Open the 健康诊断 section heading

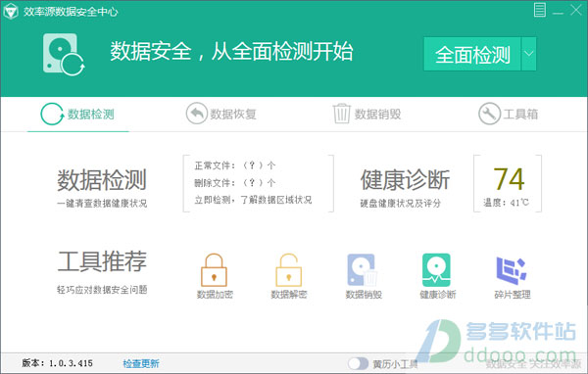405,180
